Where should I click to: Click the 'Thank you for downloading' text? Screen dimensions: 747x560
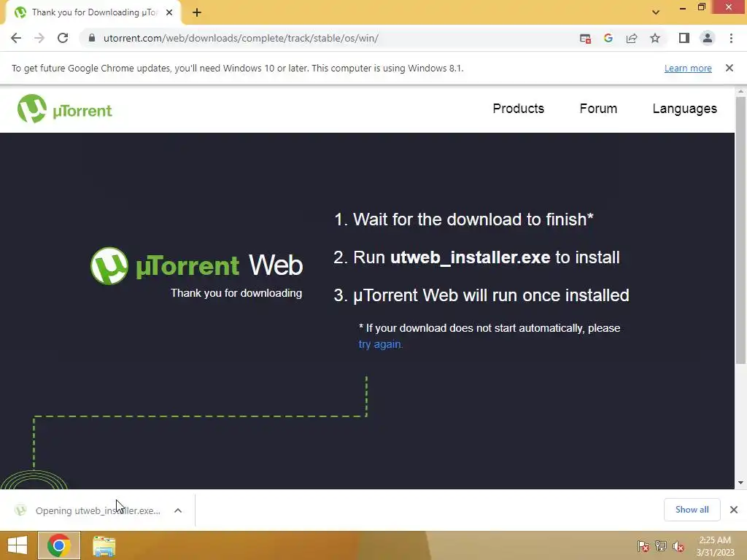(x=236, y=293)
